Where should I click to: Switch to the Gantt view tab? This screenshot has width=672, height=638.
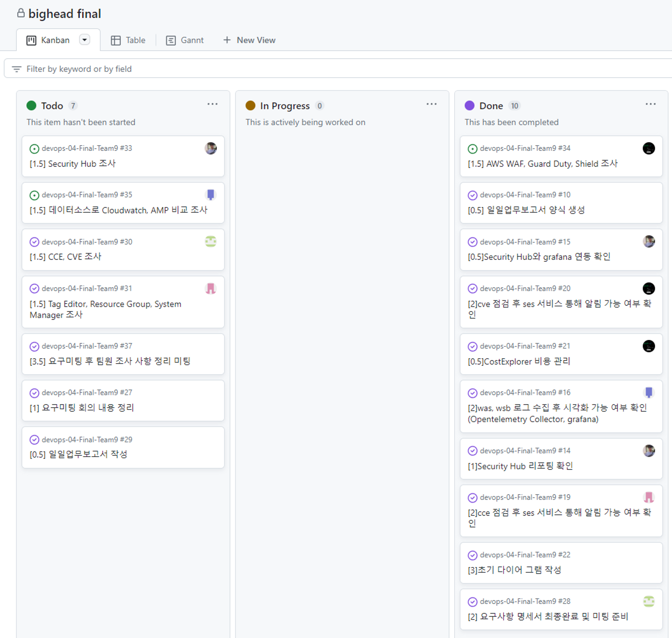(x=185, y=40)
